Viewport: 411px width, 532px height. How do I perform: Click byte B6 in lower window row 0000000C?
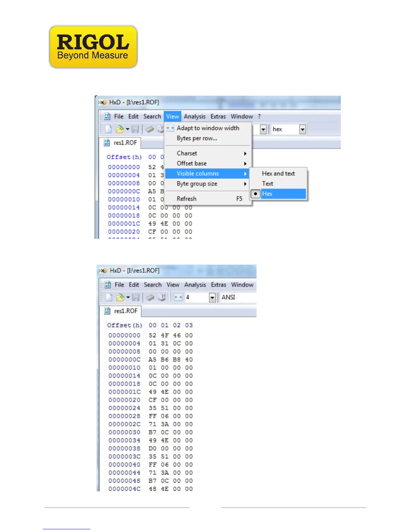point(165,359)
